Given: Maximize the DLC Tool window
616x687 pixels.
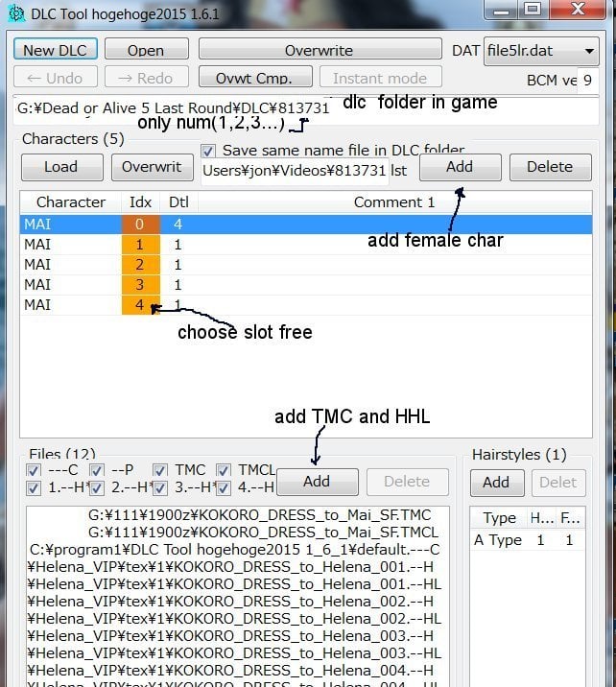Looking at the screenshot, I should [x=533, y=10].
